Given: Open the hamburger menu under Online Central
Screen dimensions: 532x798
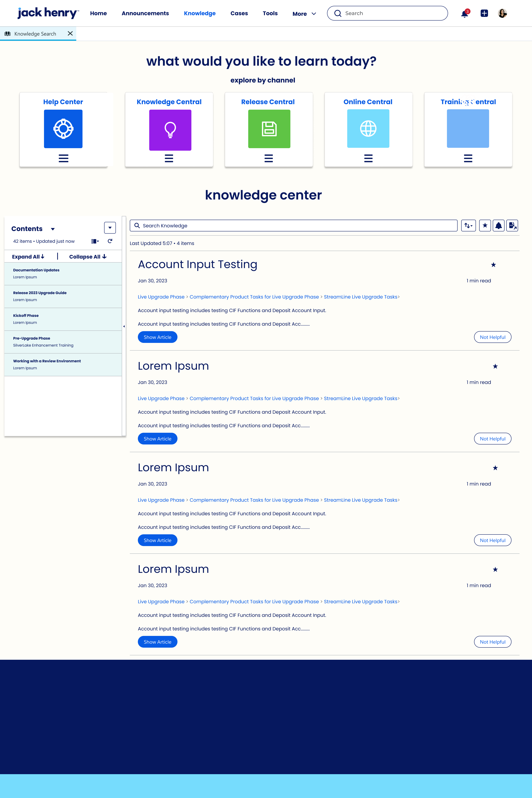Looking at the screenshot, I should 368,158.
